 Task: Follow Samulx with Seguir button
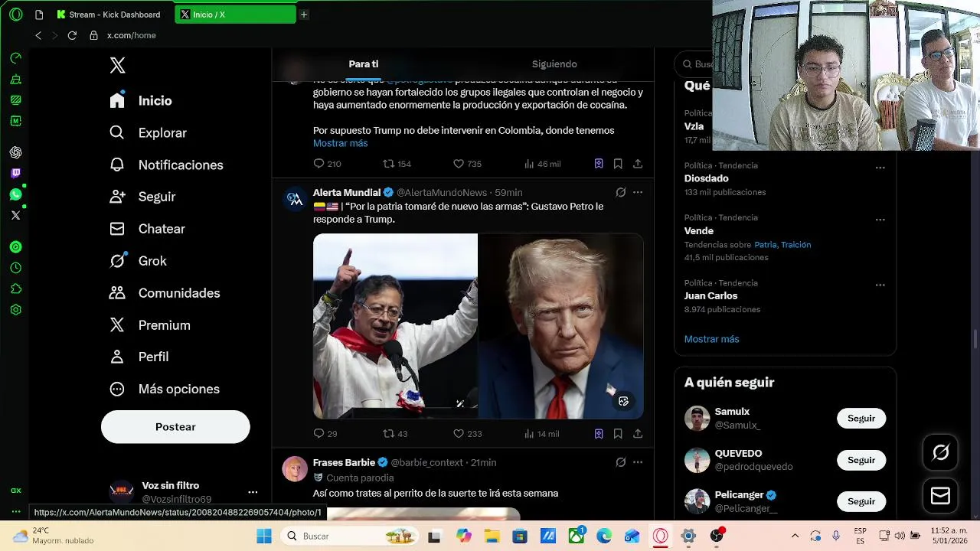861,419
